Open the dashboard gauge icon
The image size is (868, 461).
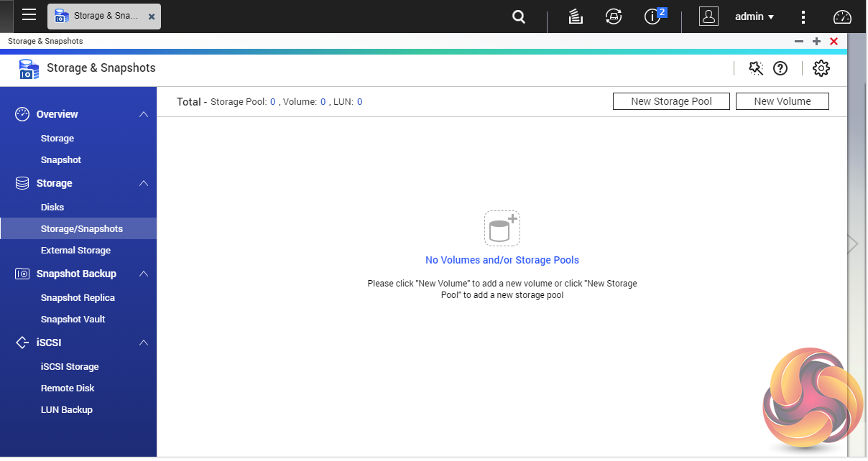842,17
